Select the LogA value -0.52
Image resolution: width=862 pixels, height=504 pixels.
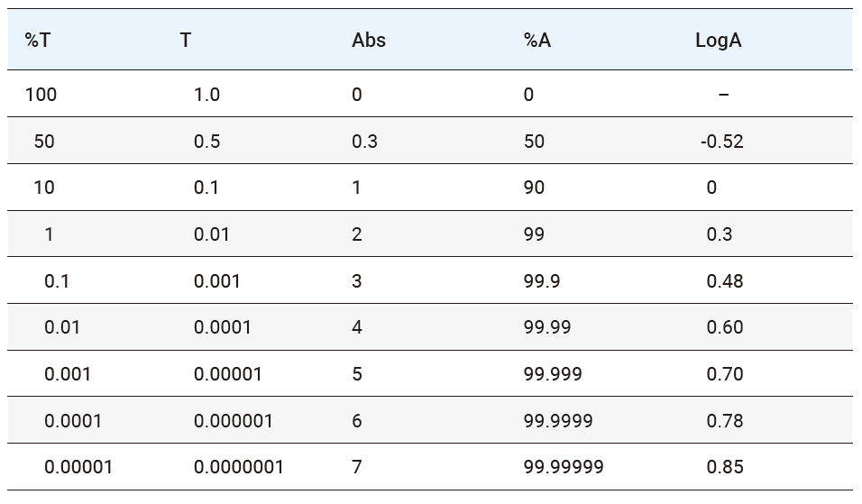point(721,142)
